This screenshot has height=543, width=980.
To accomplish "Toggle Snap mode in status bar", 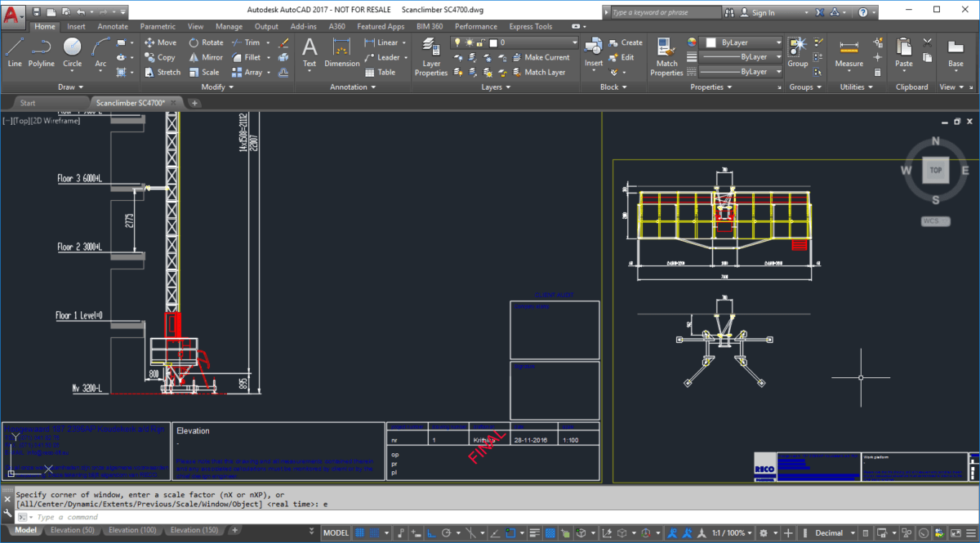I will point(375,532).
